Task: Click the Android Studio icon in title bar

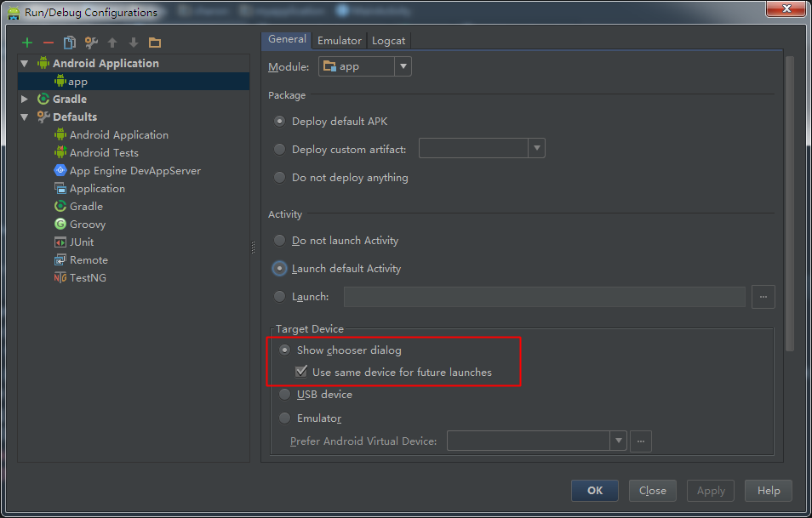Action: click(14, 13)
